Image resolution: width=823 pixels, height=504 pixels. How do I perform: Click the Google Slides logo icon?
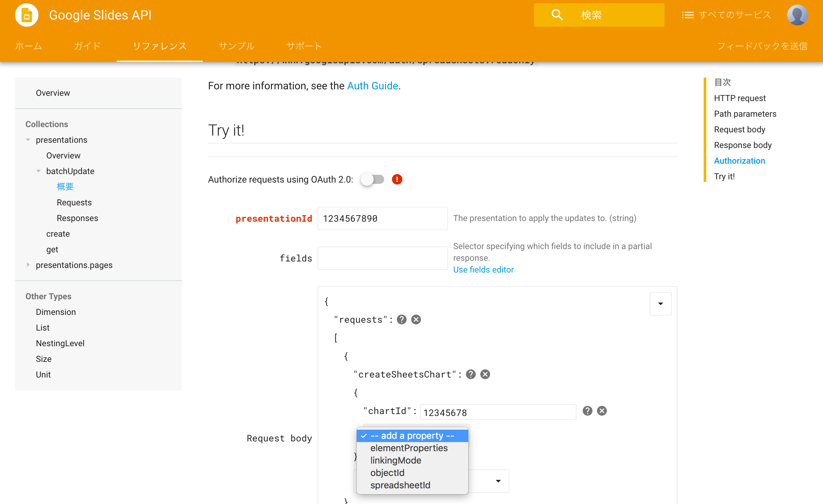pos(27,15)
